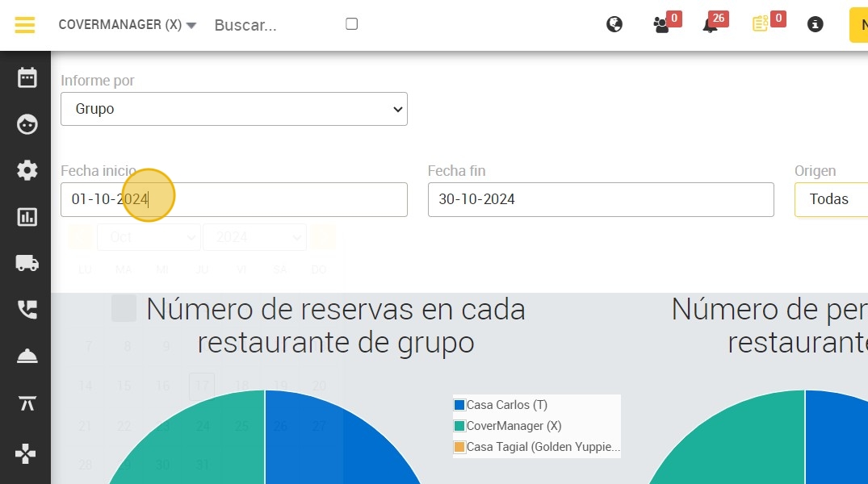The width and height of the screenshot is (868, 484).
Task: Open the delivery truck icon in sidebar
Action: [x=27, y=263]
